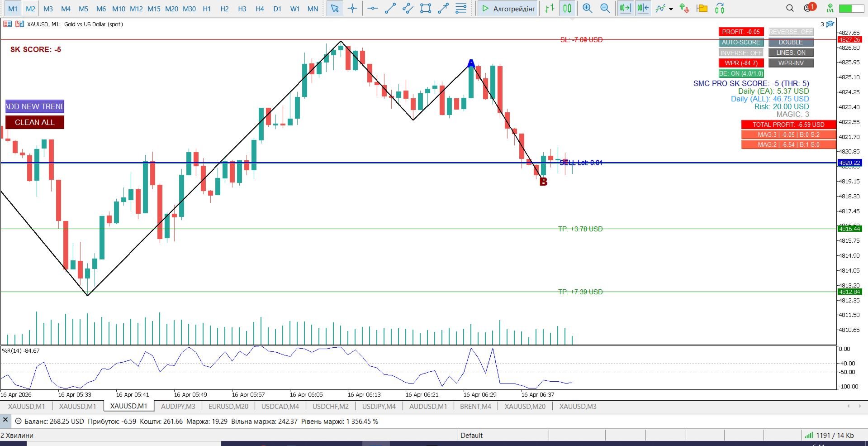868x446 pixels.
Task: Select the M15 timeframe
Action: click(154, 9)
